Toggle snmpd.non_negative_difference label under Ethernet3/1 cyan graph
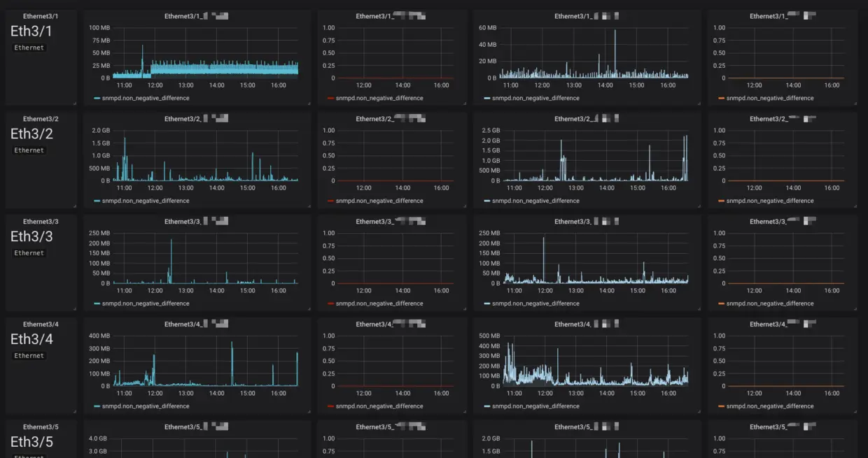This screenshot has height=458, width=868. point(146,98)
